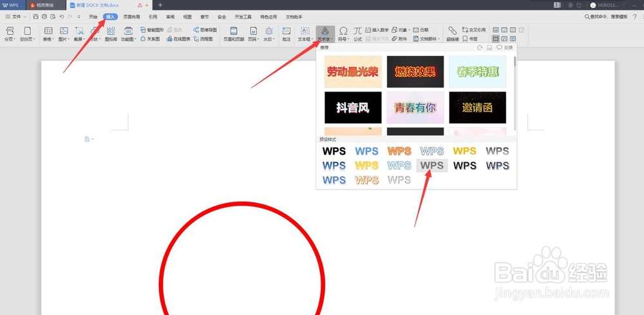This screenshot has height=315, width=644.
Task: Click the Undo arrow icon
Action: pos(62,17)
